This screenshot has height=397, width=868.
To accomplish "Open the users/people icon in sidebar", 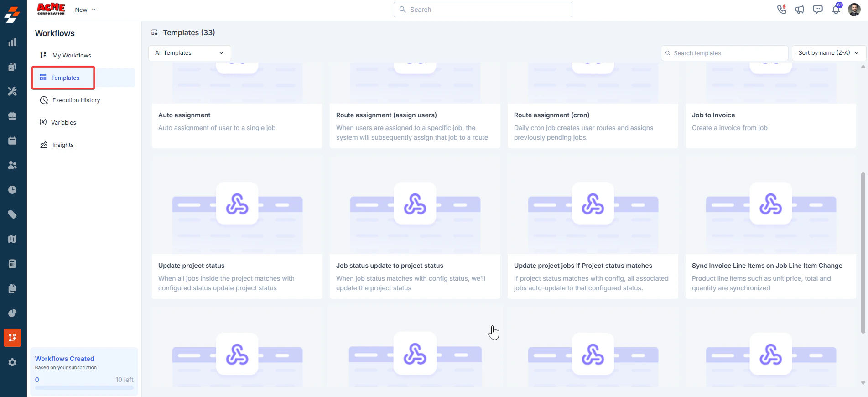I will (12, 165).
